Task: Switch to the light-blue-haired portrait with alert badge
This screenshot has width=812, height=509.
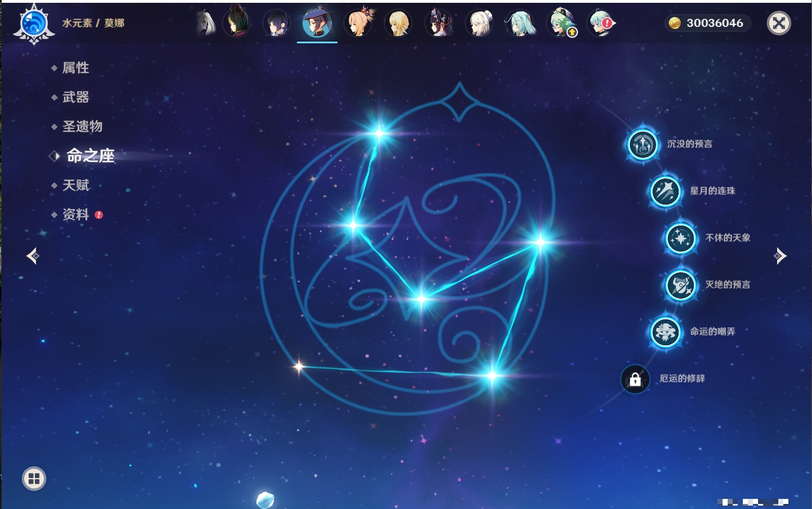Action: click(x=602, y=24)
